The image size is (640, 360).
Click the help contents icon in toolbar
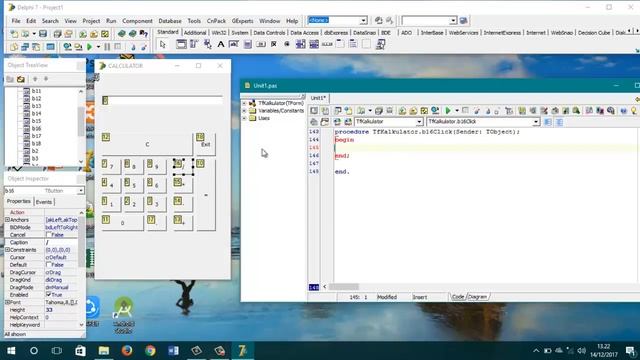[x=143, y=34]
